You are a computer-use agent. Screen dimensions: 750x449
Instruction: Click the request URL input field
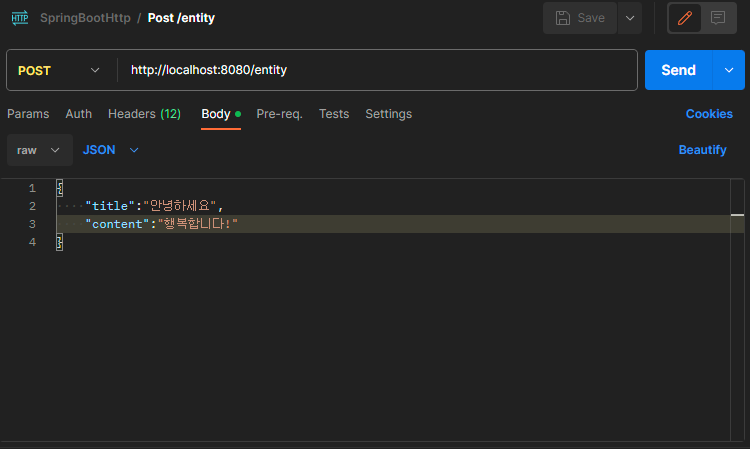pyautogui.click(x=377, y=70)
